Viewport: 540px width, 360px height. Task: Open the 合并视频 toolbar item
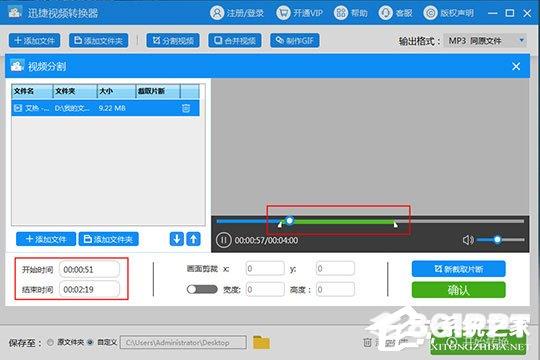pos(235,41)
